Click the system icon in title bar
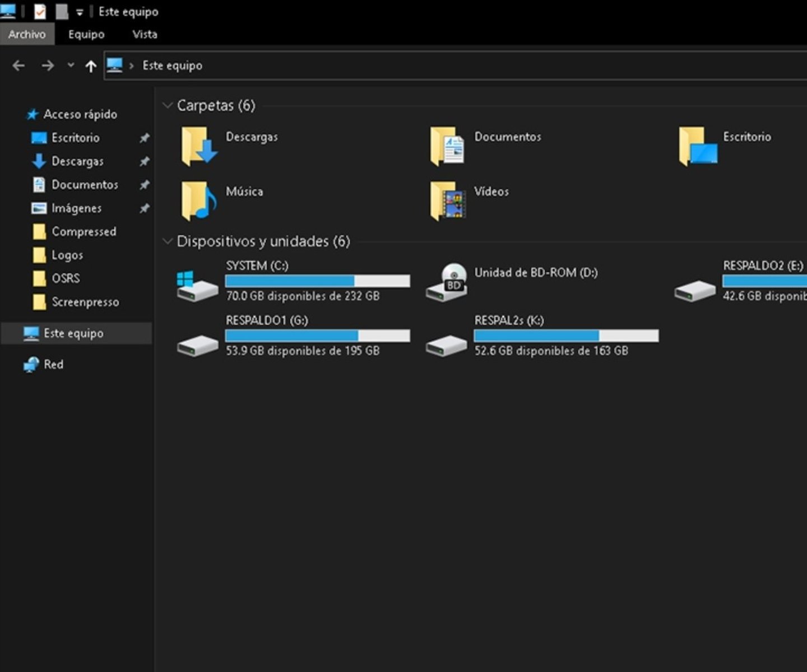Image resolution: width=807 pixels, height=672 pixels. click(x=8, y=11)
